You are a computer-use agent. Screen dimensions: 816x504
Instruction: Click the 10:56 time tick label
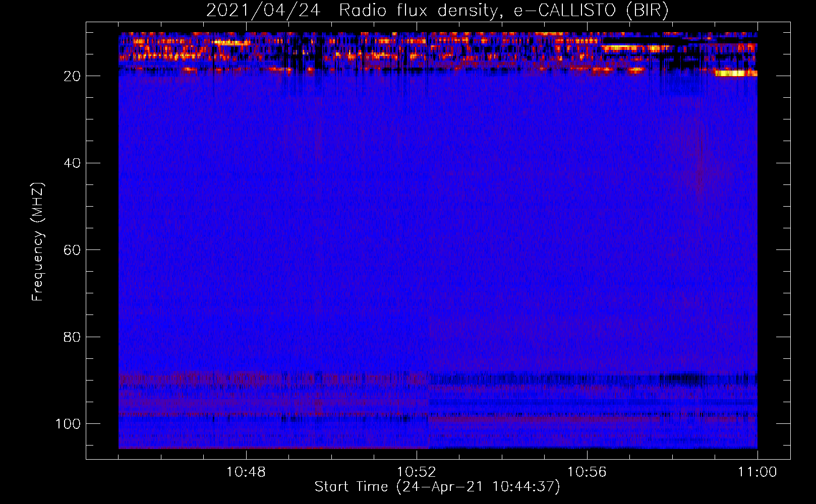coord(587,472)
